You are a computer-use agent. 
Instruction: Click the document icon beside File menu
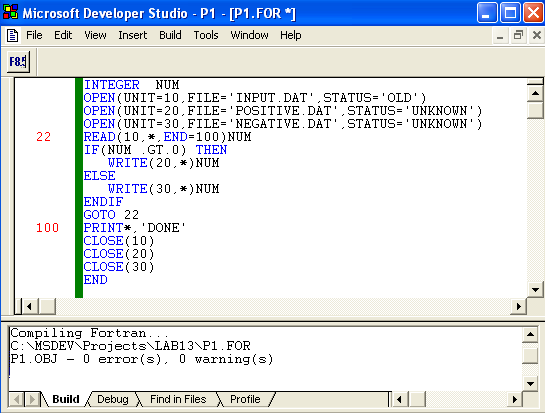13,35
